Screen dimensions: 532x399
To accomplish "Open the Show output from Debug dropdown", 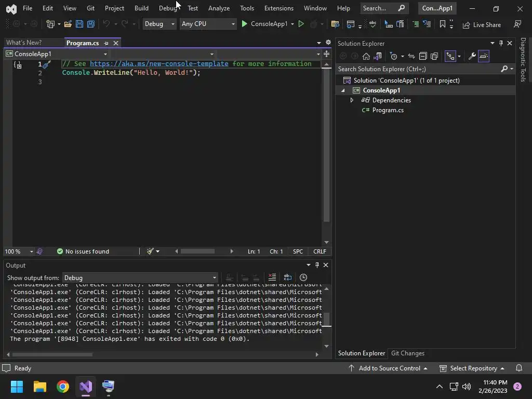I will click(140, 277).
